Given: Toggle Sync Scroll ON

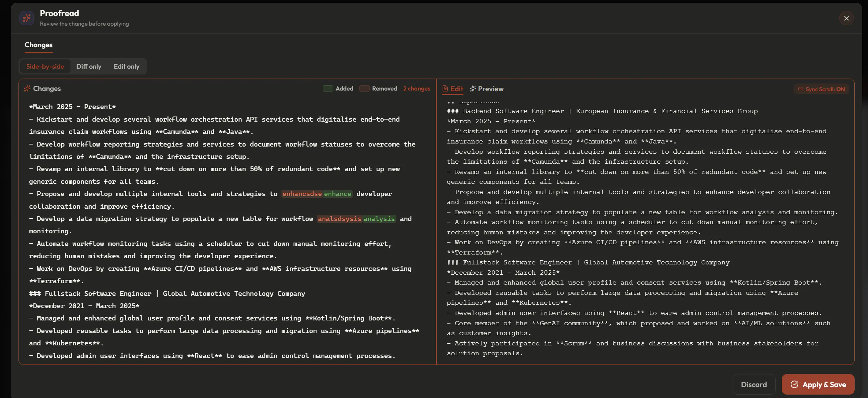Looking at the screenshot, I should pyautogui.click(x=821, y=89).
